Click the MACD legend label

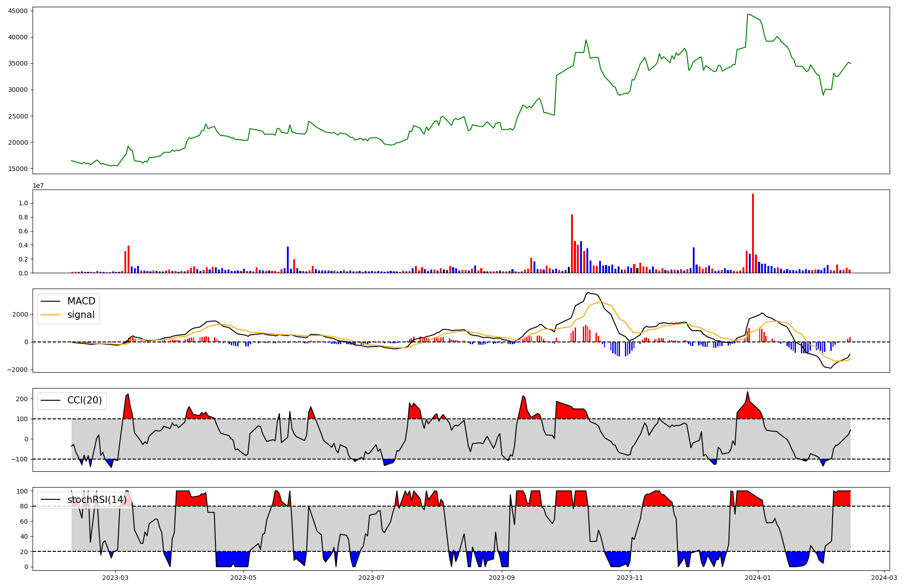coord(81,301)
